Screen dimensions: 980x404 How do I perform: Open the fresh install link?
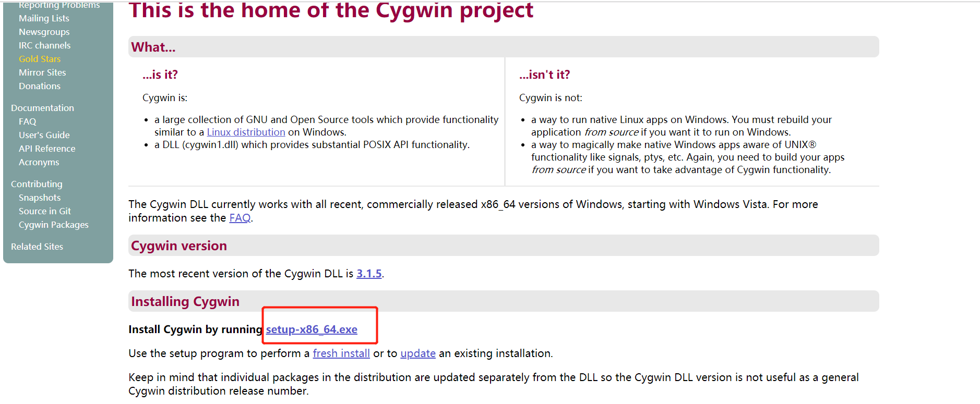pyautogui.click(x=341, y=353)
